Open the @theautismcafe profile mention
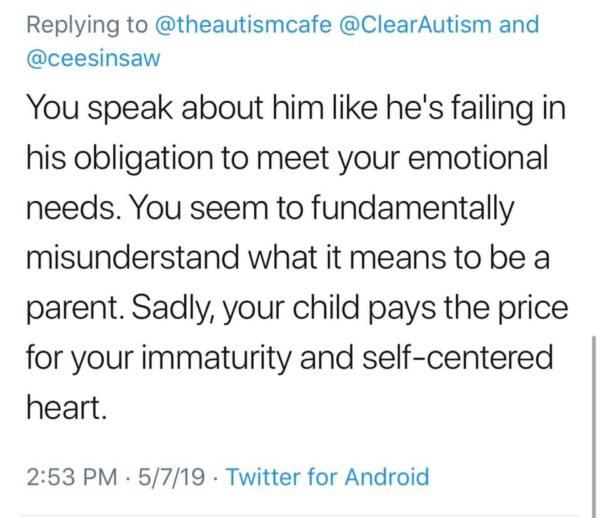 pyautogui.click(x=243, y=24)
